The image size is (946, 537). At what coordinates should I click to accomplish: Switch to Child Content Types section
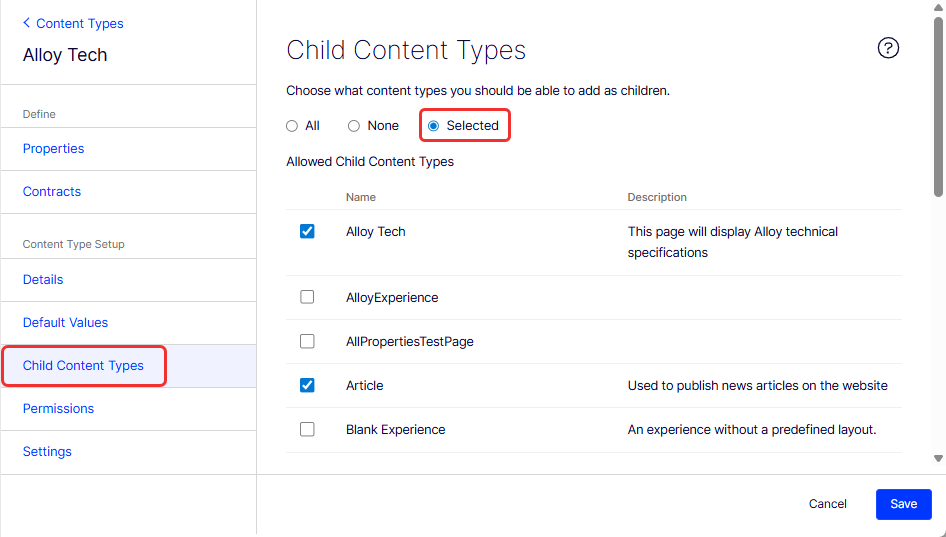coord(84,366)
